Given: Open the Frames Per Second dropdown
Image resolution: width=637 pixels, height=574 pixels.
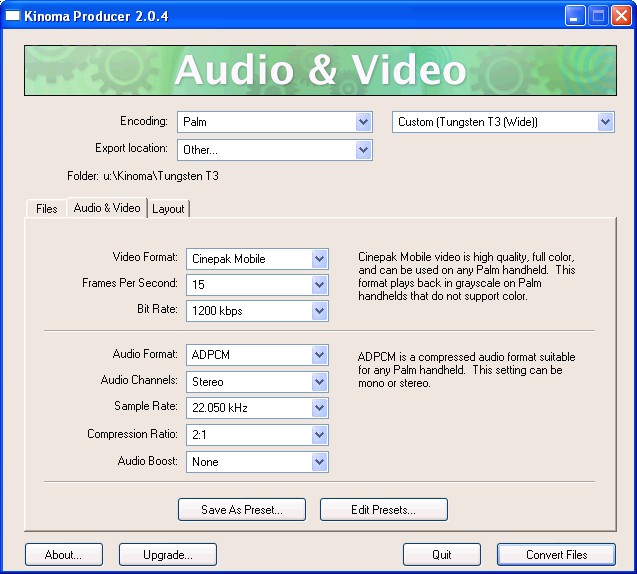Looking at the screenshot, I should pos(257,285).
